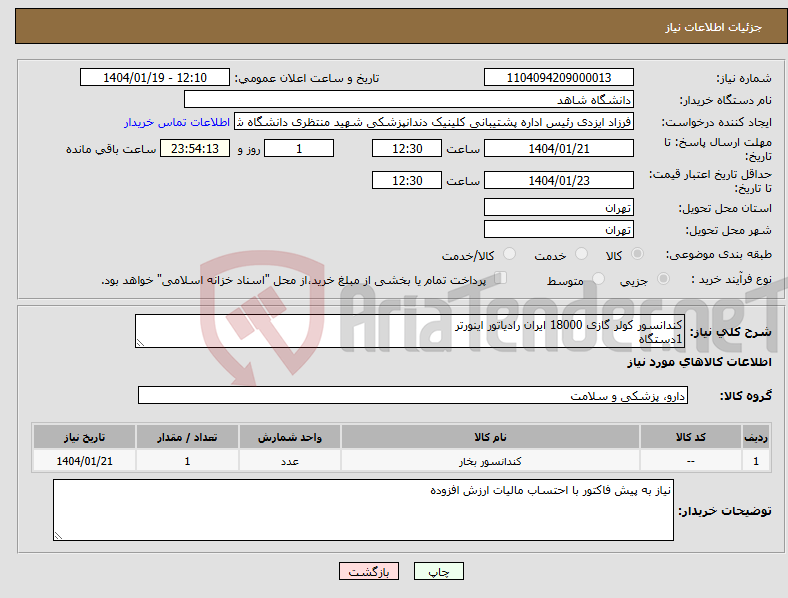Click the delivery province field تهران

pyautogui.click(x=559, y=207)
